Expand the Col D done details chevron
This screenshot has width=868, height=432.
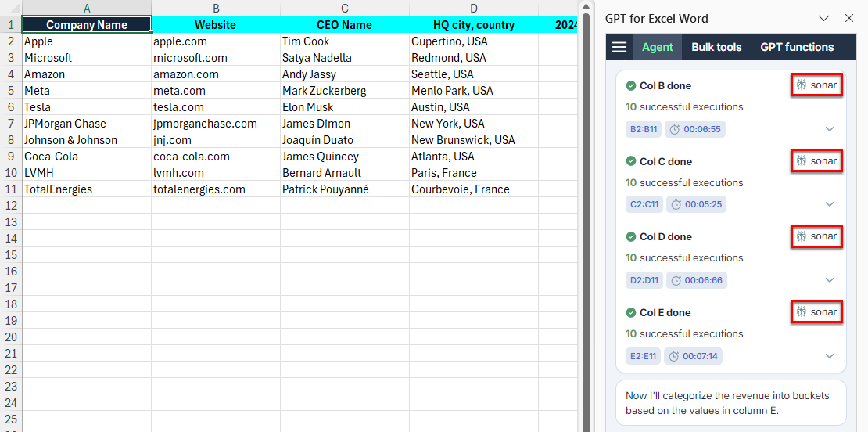(830, 280)
